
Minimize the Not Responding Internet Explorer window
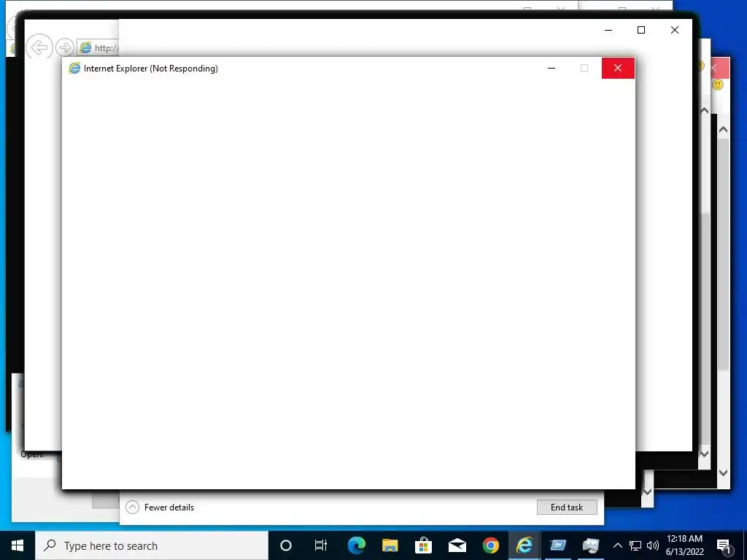click(551, 68)
